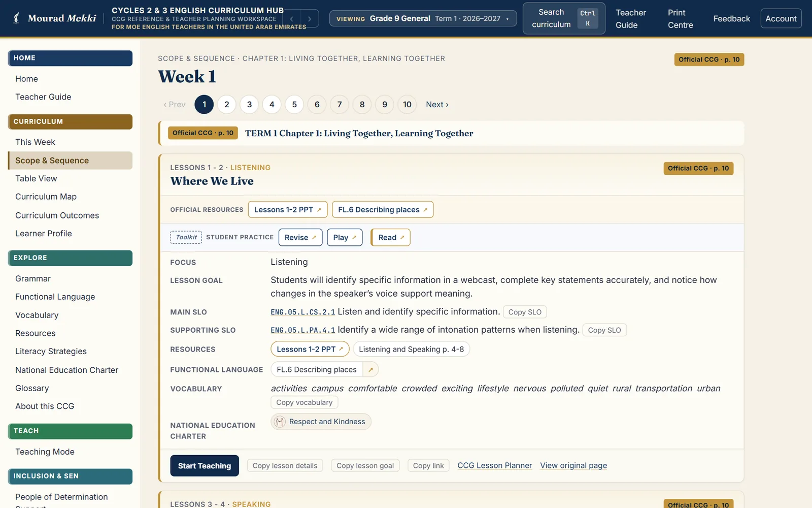Viewport: 812px width, 508px height.
Task: Copy SLO for ENG.05.L.CS.2.1
Action: tap(525, 312)
